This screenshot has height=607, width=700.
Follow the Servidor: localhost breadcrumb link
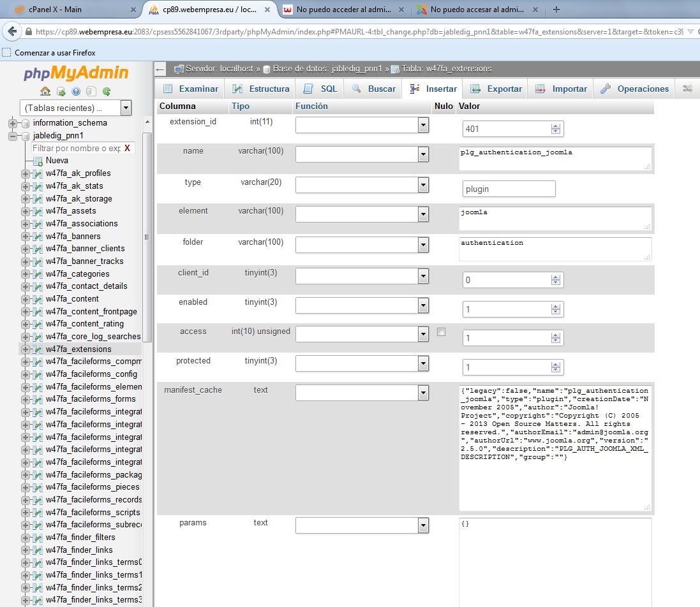click(x=220, y=69)
